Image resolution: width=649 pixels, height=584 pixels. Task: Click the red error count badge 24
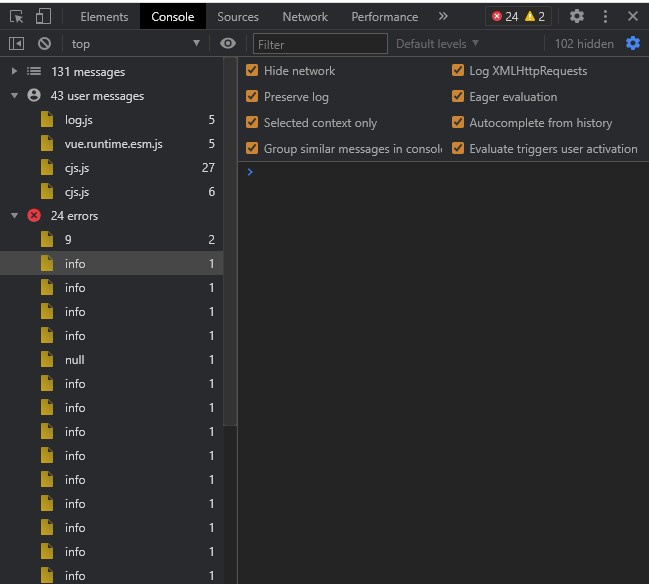[505, 17]
